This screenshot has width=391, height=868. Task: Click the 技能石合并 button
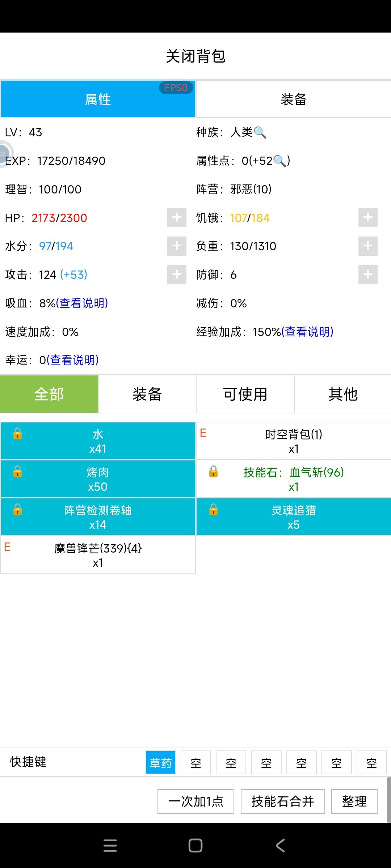coord(283,801)
